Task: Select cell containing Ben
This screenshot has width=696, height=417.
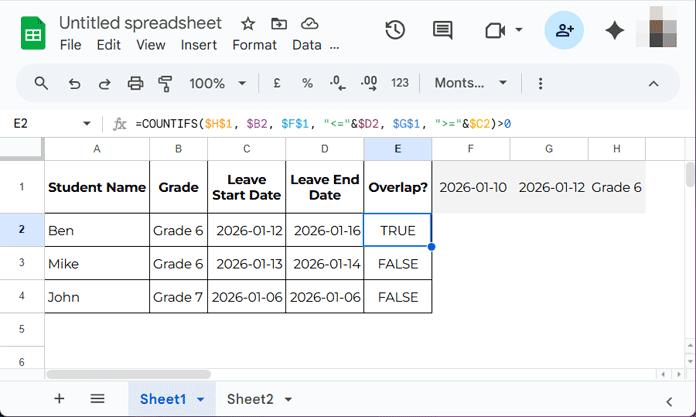Action: tap(97, 230)
